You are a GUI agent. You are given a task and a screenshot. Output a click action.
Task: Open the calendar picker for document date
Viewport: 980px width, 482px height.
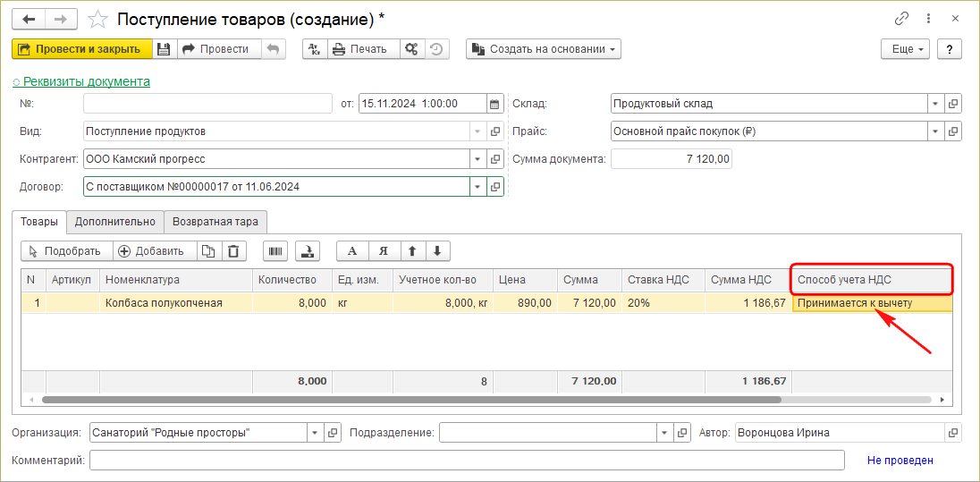pos(494,104)
